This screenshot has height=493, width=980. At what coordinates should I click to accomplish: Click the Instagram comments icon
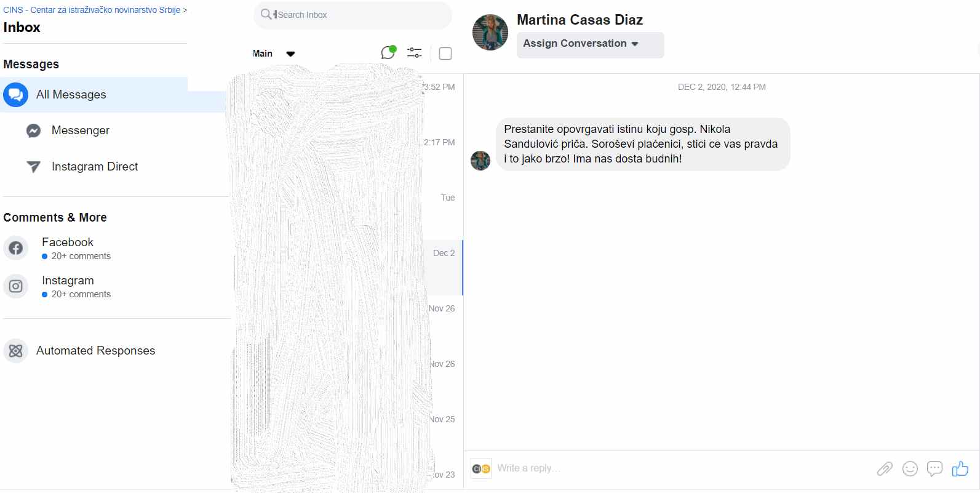16,286
